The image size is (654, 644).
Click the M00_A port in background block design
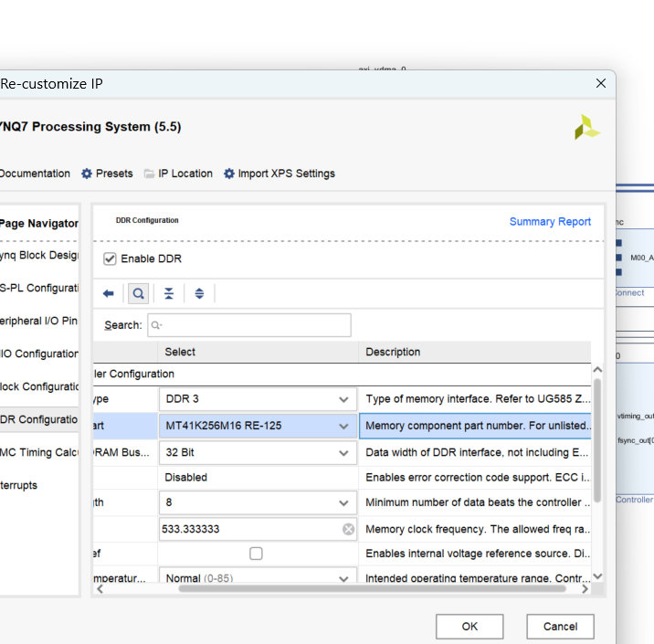[x=642, y=258]
